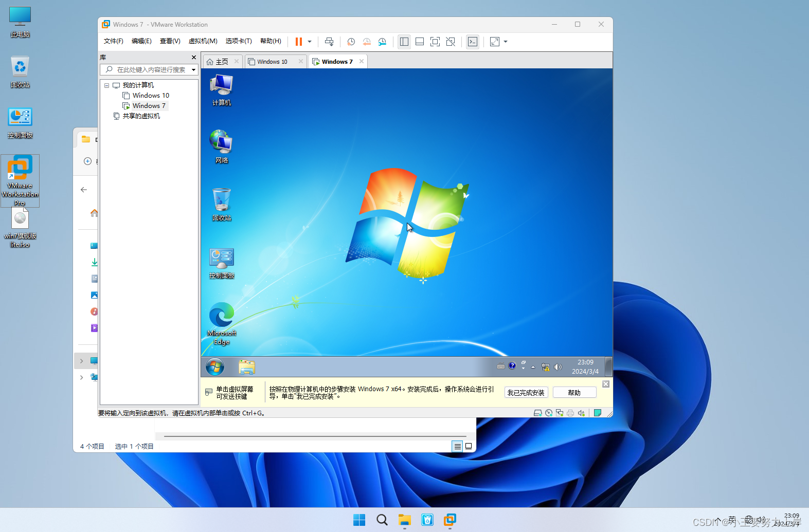Open the 帮助(H) menu
Screen dimensions: 809x532
click(x=271, y=41)
